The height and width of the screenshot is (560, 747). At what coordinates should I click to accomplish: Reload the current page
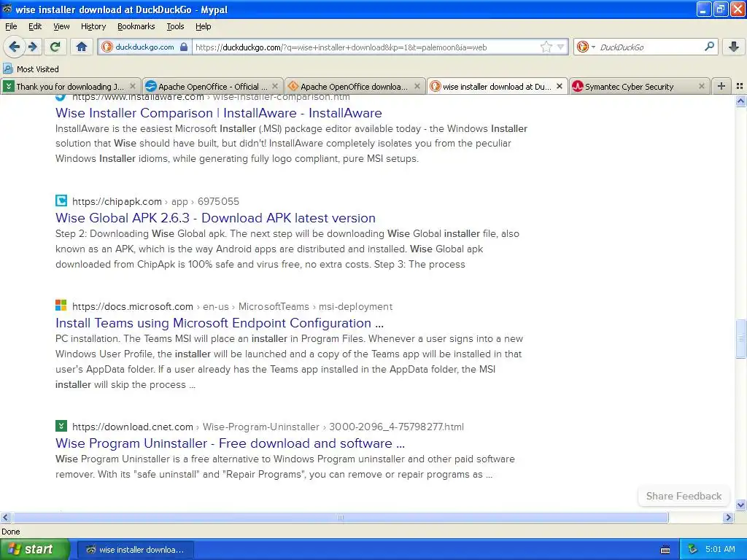[x=55, y=47]
